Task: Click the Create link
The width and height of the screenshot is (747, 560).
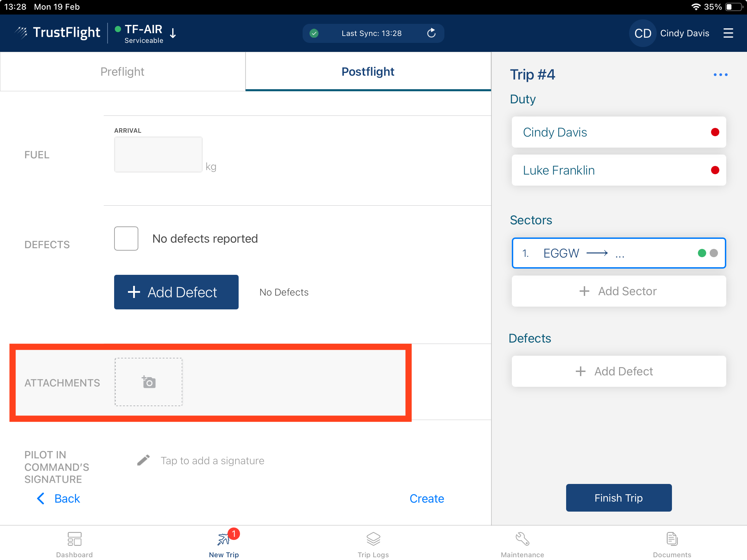Action: coord(427,498)
